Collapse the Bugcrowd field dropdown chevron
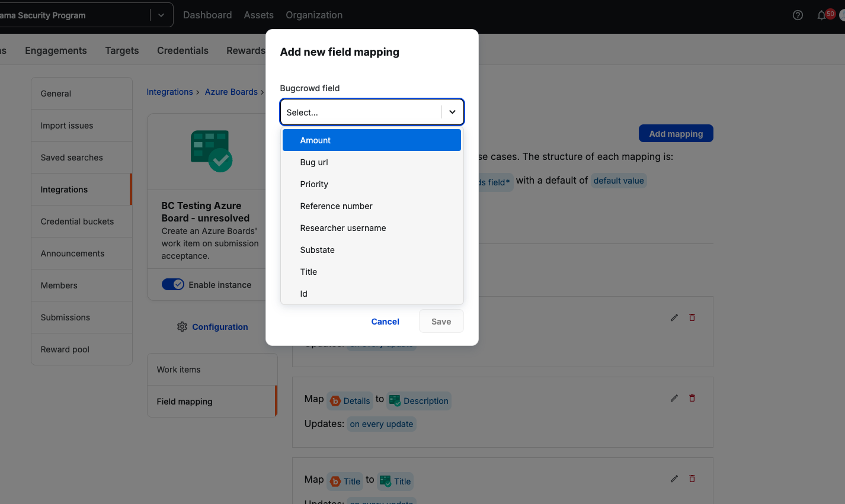845x504 pixels. pos(452,112)
